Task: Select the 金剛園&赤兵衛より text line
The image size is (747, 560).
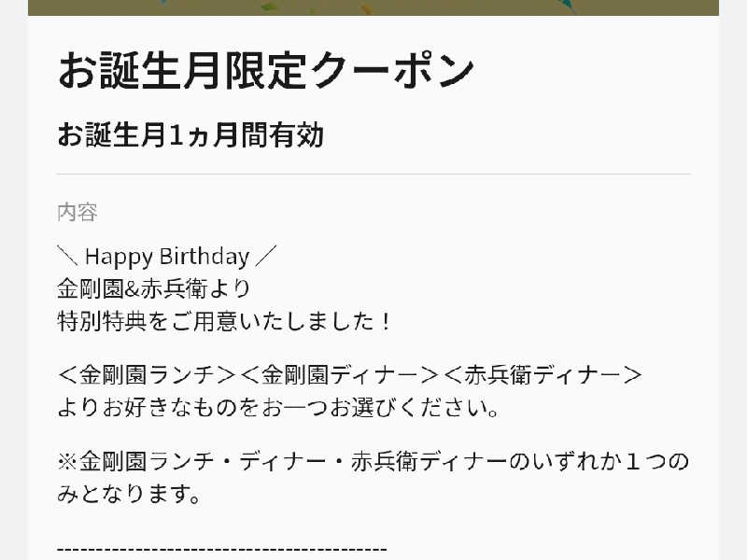Action: pos(154,288)
